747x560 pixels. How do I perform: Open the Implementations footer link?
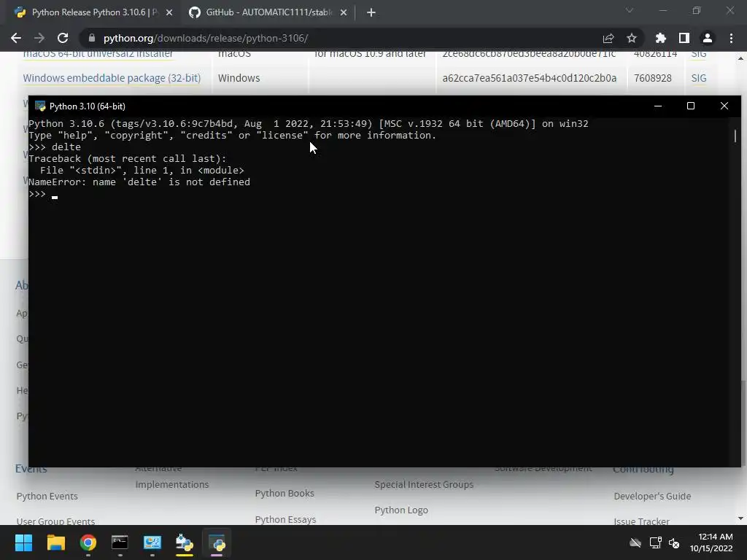(172, 485)
